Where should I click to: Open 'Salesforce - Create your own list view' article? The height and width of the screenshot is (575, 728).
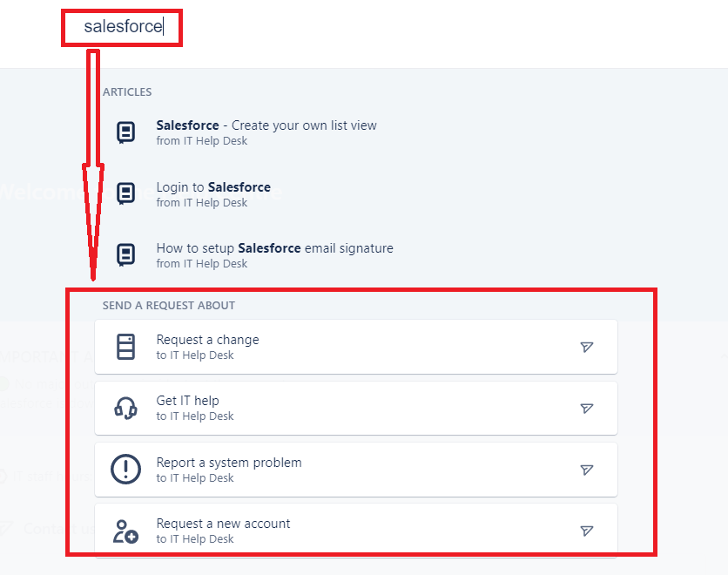(x=266, y=125)
